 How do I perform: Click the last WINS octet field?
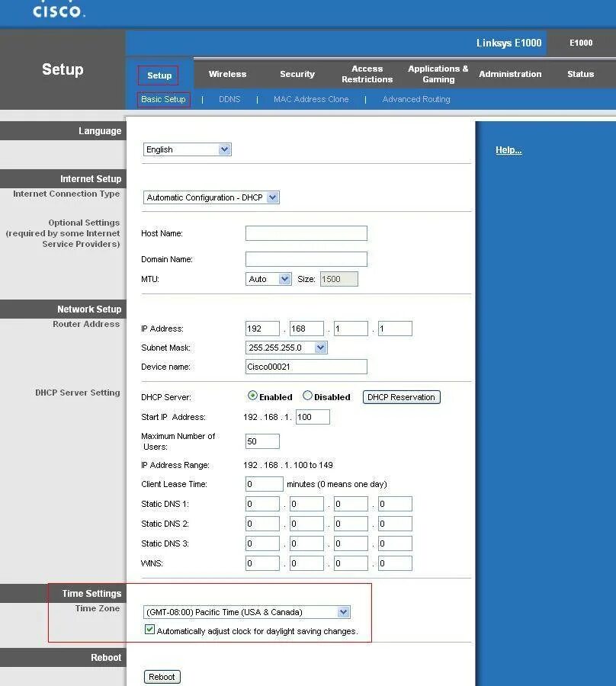coord(395,563)
